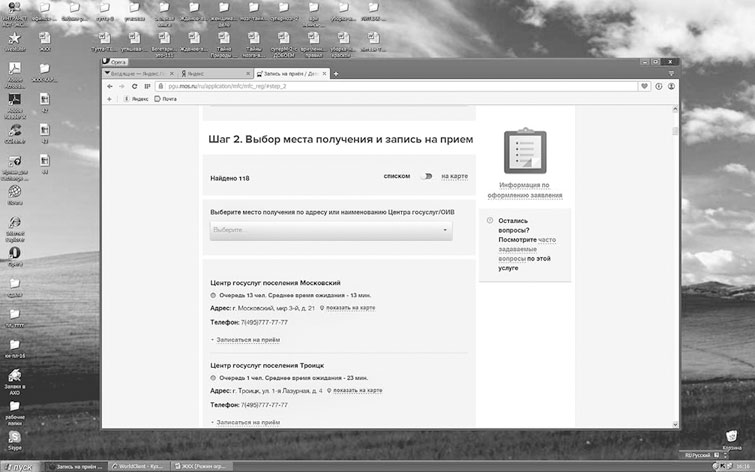This screenshot has height=472, width=755.
Task: Click "показать на карте" for Троицк address
Action: [x=355, y=391]
